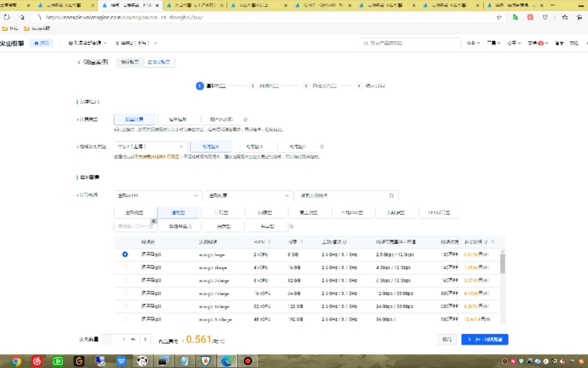
Task: Increase instance quantity with the plus button
Action: click(145, 339)
